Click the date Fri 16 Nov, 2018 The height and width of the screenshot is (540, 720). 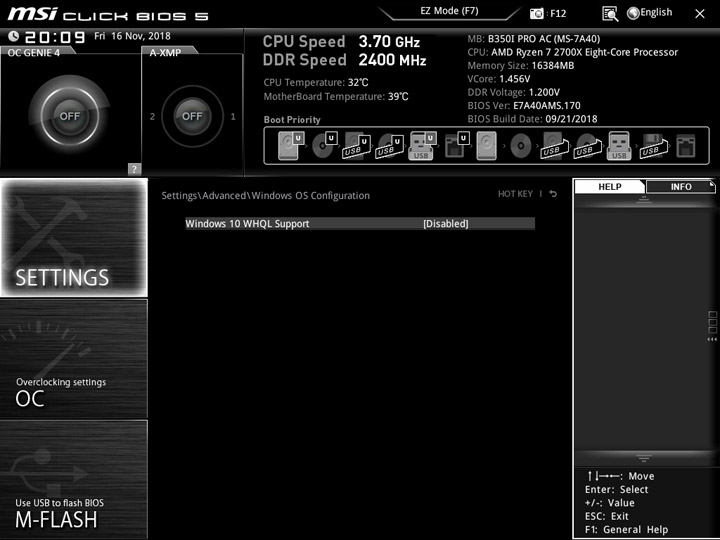pyautogui.click(x=132, y=36)
